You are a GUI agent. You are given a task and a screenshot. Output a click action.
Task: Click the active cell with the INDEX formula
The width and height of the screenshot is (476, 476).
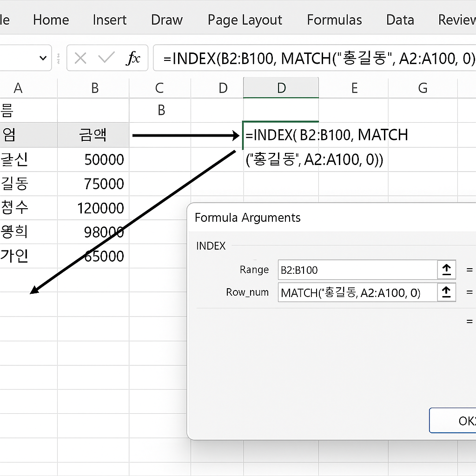tap(281, 135)
